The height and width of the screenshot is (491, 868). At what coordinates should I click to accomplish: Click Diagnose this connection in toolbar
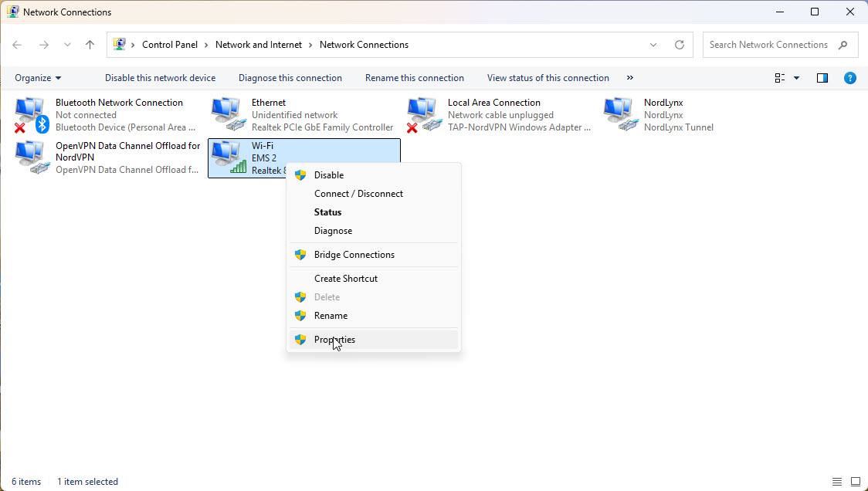(x=290, y=78)
